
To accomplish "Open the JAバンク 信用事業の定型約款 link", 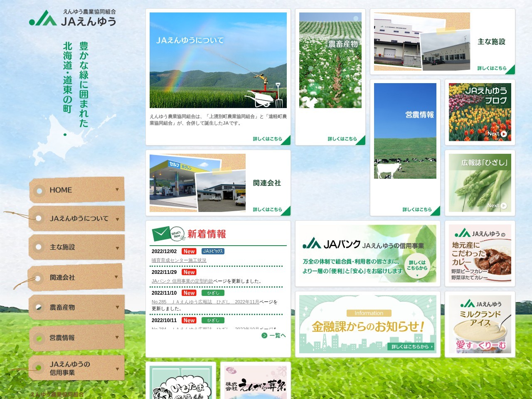I will (x=182, y=281).
